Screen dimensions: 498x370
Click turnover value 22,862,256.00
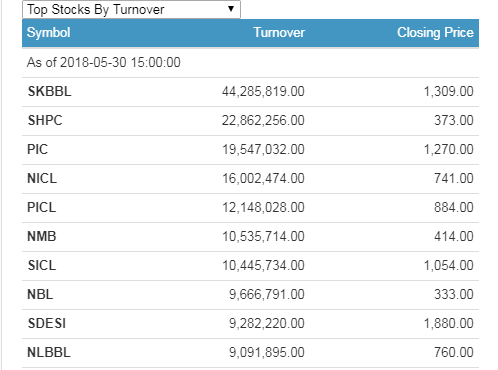[263, 120]
